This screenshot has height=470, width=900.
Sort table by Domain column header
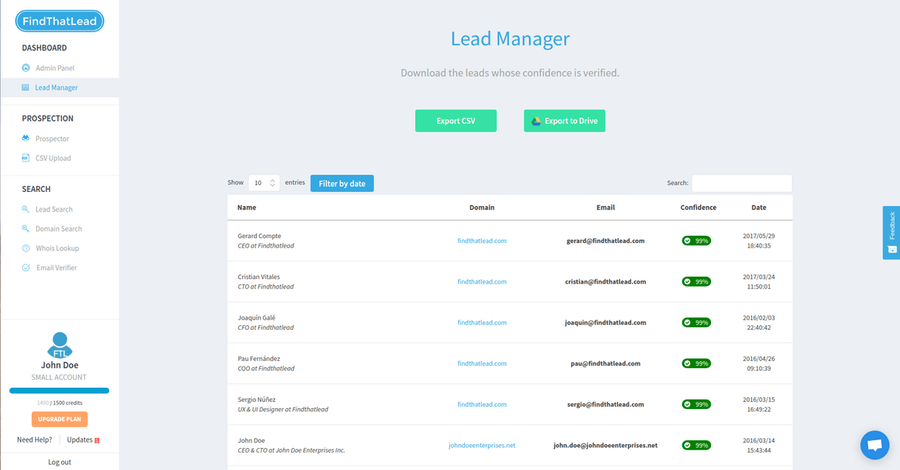pos(482,207)
